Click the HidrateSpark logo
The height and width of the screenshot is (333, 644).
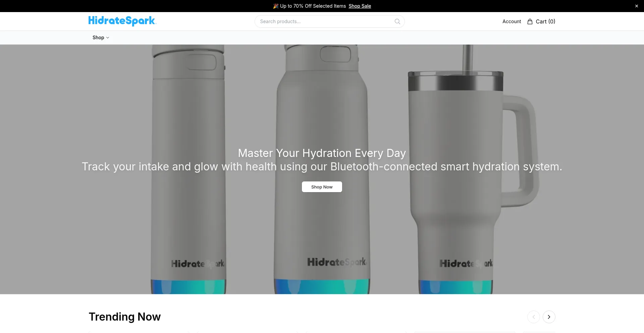(x=122, y=21)
